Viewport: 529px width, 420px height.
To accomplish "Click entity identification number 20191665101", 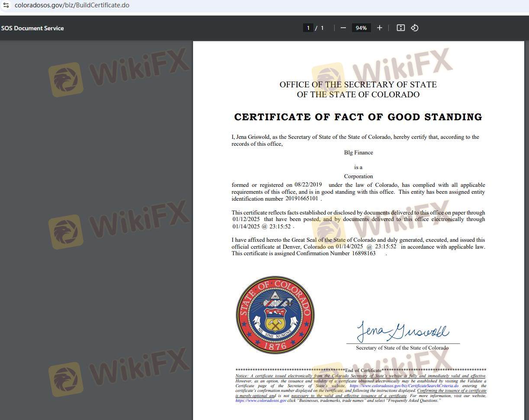I will coord(302,199).
